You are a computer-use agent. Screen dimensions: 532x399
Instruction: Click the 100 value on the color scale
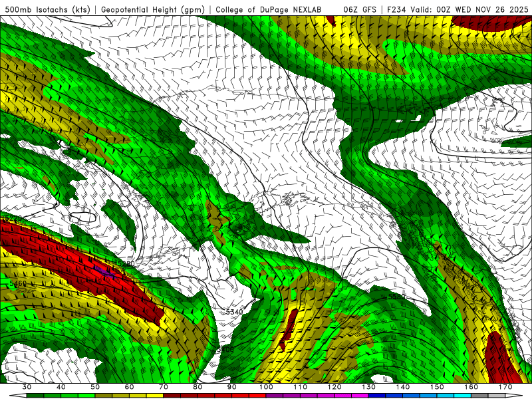266,387
